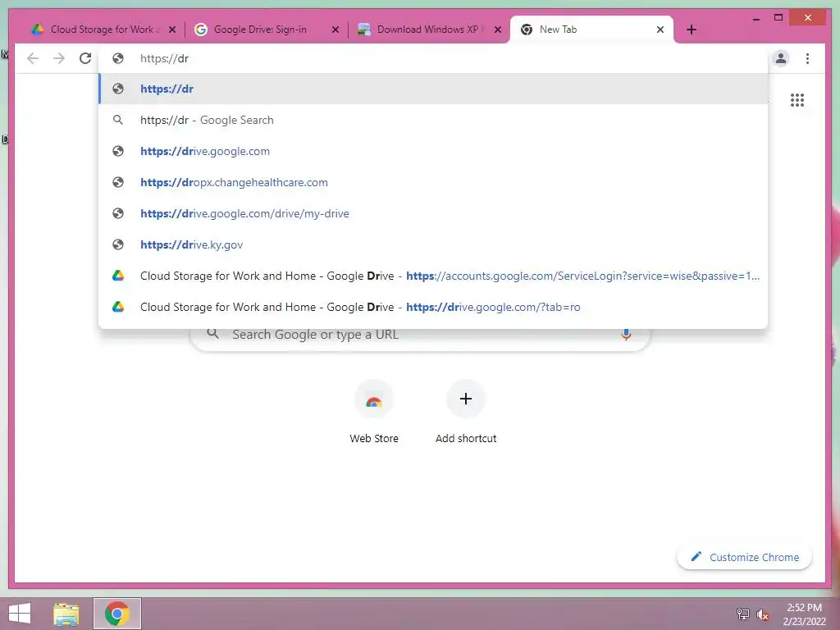Click the network tray icon
Screen dimensions: 840x630
pos(742,614)
